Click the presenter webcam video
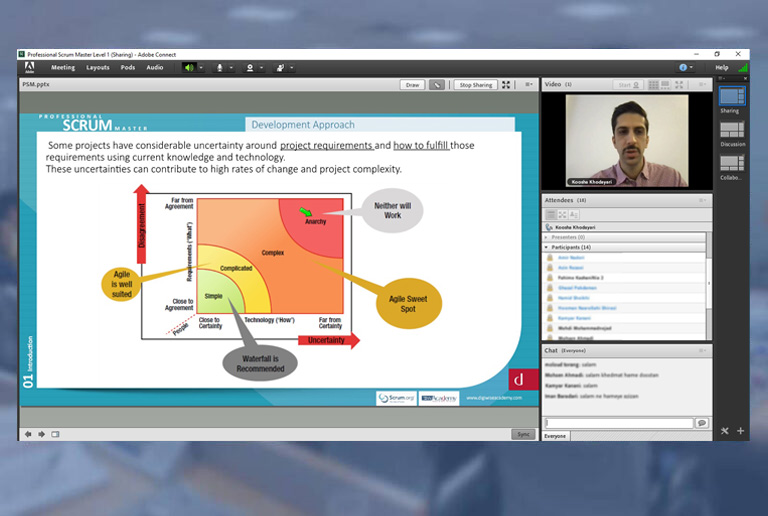768x516 pixels. click(627, 141)
